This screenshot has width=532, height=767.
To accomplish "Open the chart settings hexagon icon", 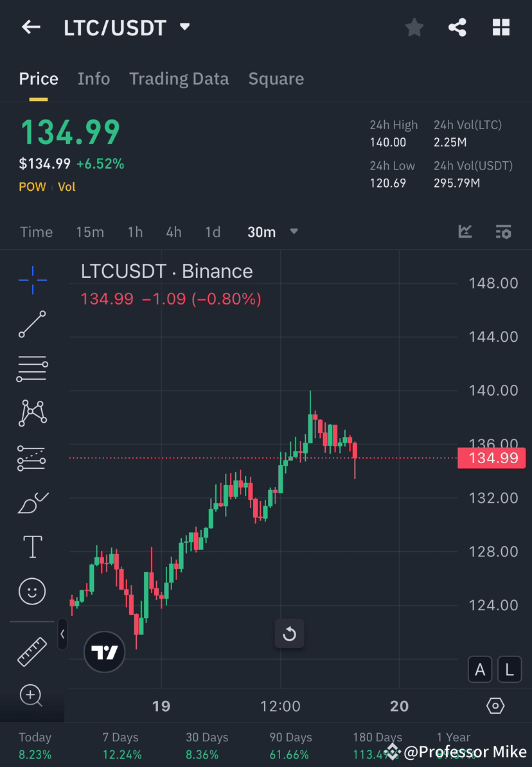I will 495,705.
